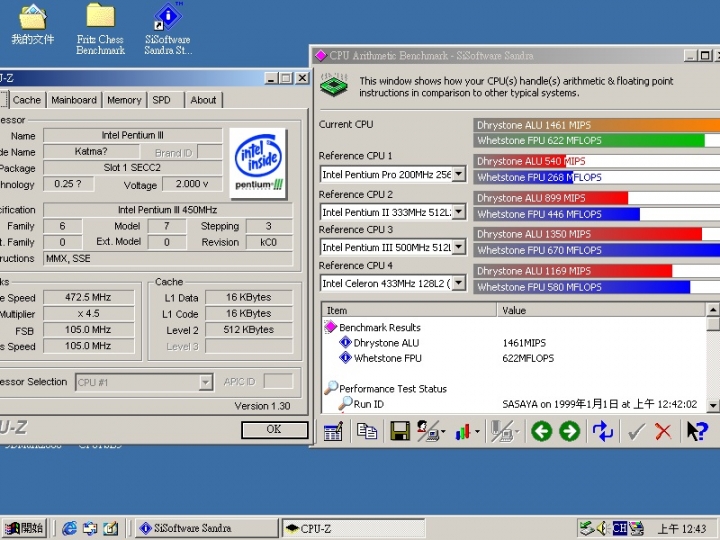Click the results list scroll up arrow
The image size is (720, 540).
(713, 310)
